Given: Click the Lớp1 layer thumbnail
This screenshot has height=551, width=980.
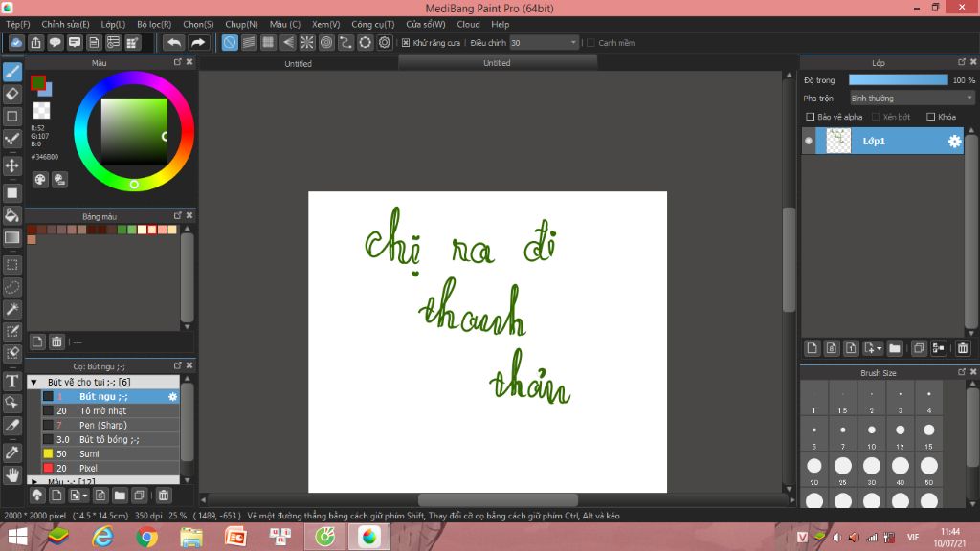Looking at the screenshot, I should (838, 142).
